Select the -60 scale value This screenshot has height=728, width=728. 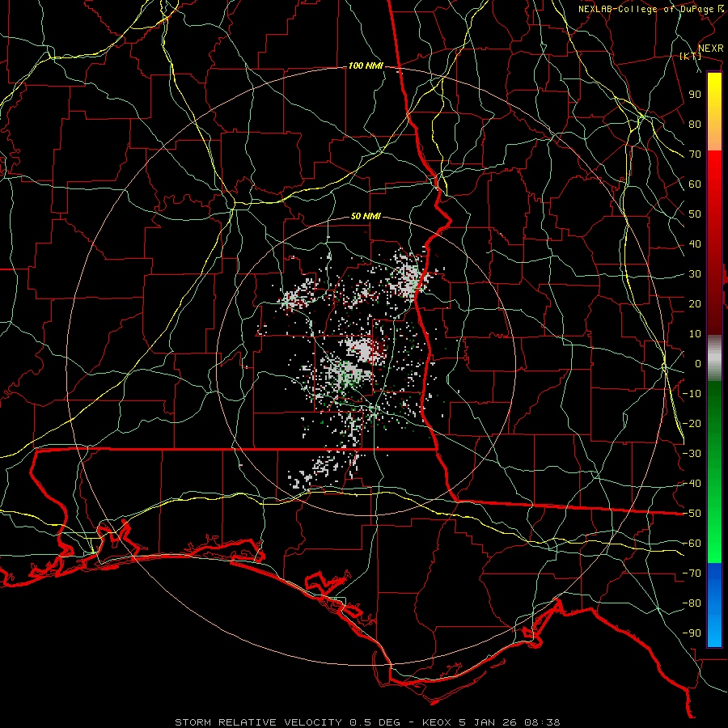coord(692,544)
